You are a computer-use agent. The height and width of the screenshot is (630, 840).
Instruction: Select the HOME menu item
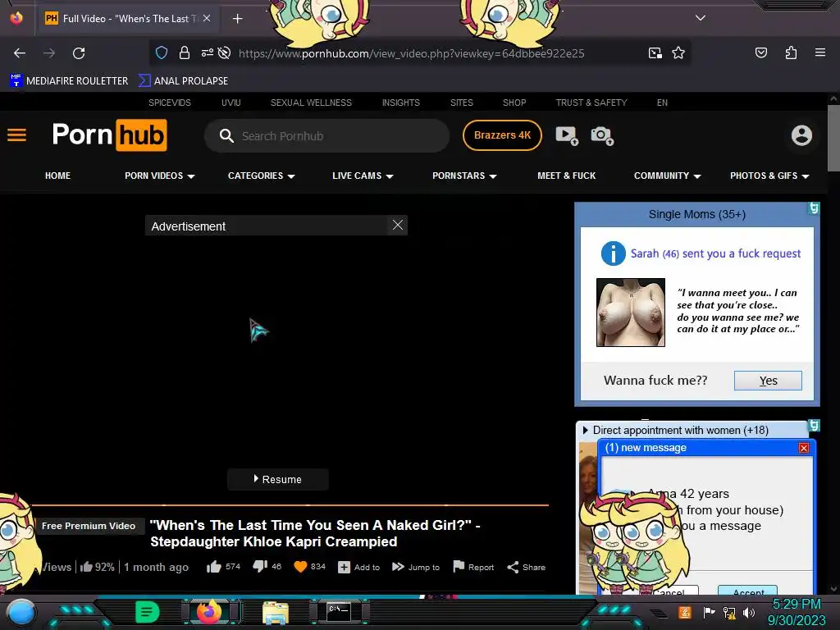(58, 176)
